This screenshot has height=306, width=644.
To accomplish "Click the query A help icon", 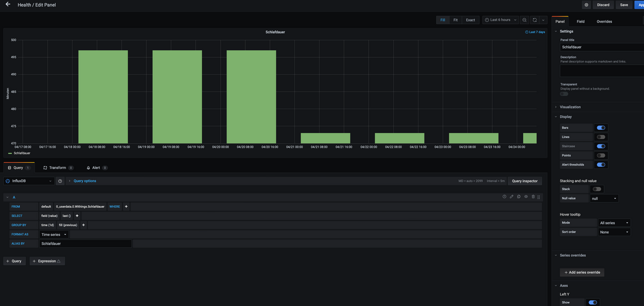I will pos(504,197).
